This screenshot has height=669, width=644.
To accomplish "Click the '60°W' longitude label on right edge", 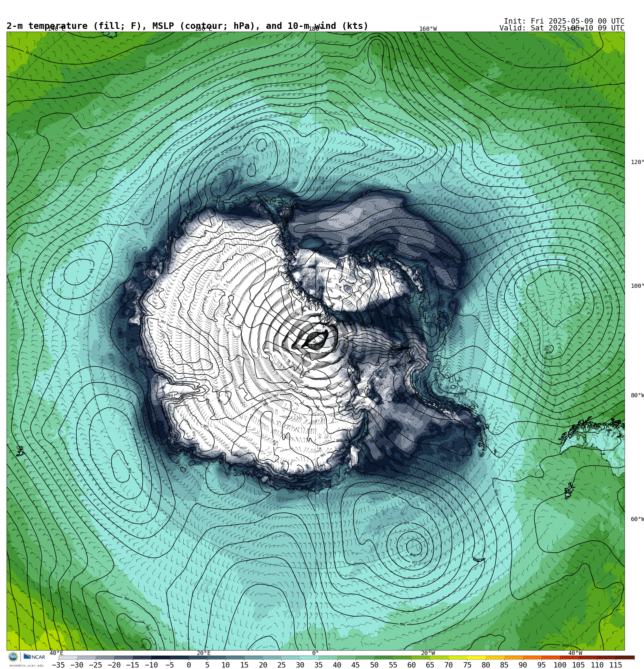I will (x=637, y=519).
